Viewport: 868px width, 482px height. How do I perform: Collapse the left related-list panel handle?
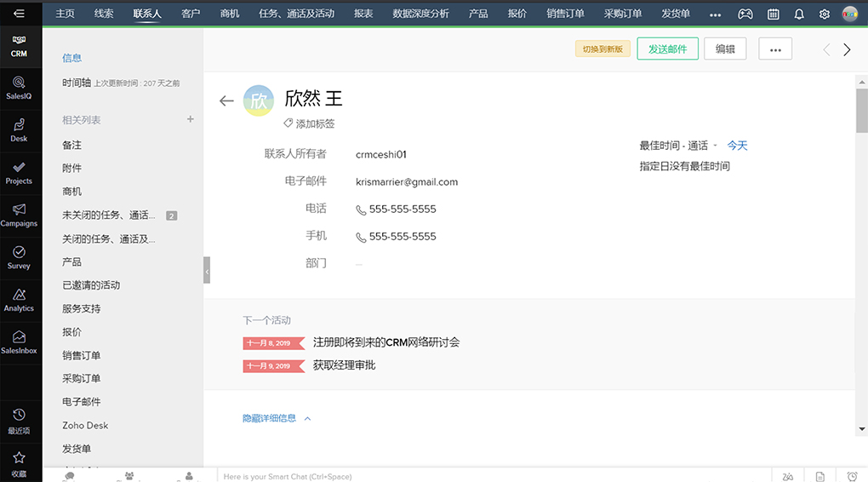click(207, 271)
